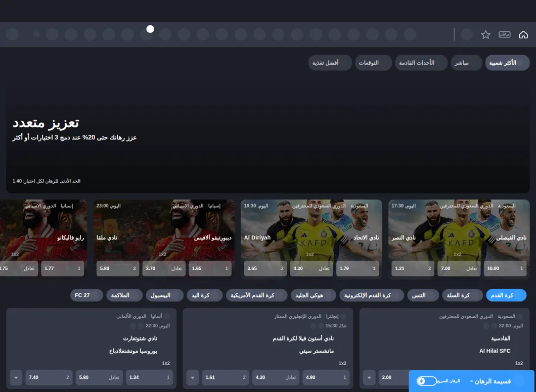This screenshot has height=392, width=536.
Task: Pick odds 10.00 for Al Faisaly win
Action: (x=505, y=269)
